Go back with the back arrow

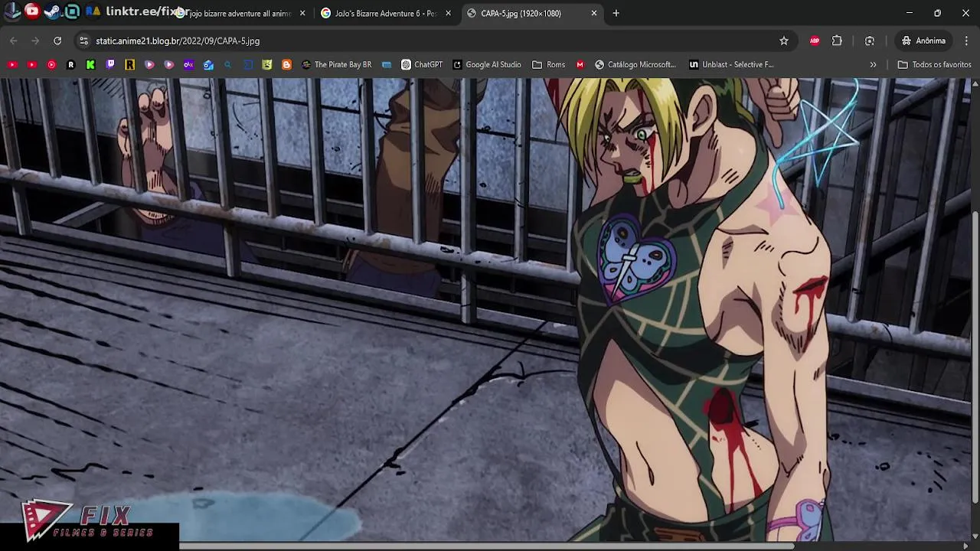coord(14,41)
